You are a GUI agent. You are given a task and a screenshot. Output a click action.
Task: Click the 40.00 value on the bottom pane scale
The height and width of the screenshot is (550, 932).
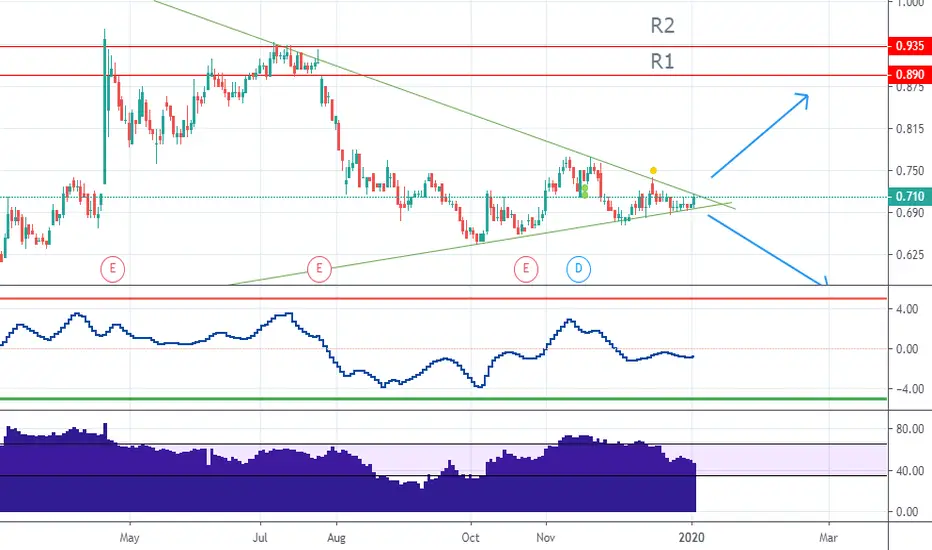pos(909,471)
